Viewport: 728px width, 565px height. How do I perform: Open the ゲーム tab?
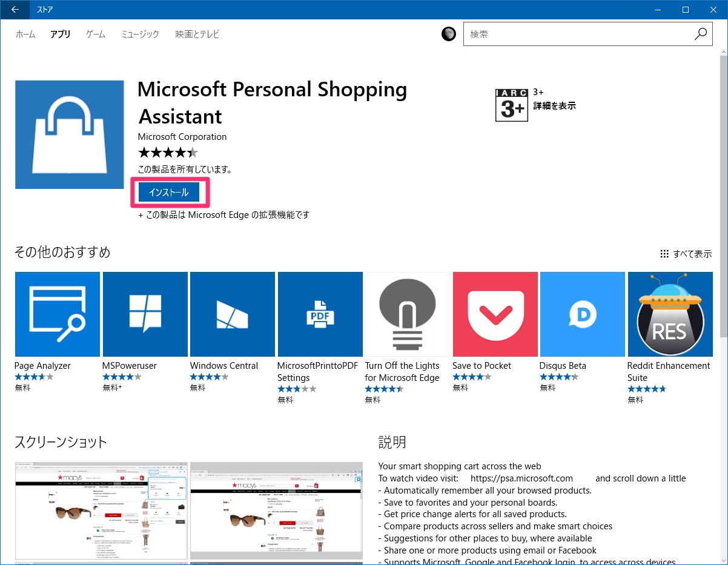[x=96, y=35]
